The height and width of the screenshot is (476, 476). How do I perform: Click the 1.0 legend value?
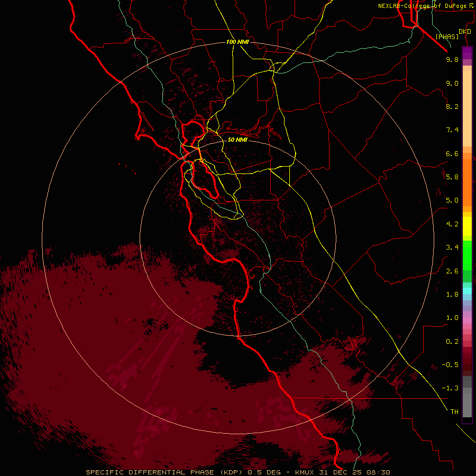click(452, 318)
